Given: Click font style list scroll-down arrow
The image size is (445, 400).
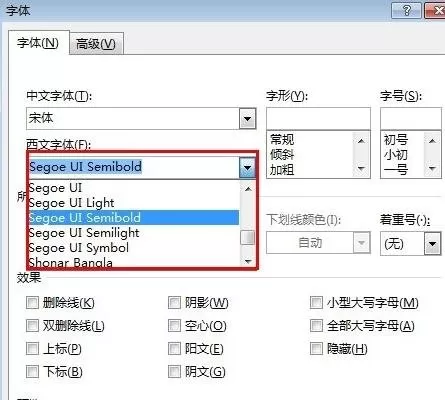Looking at the screenshot, I should (x=361, y=169).
